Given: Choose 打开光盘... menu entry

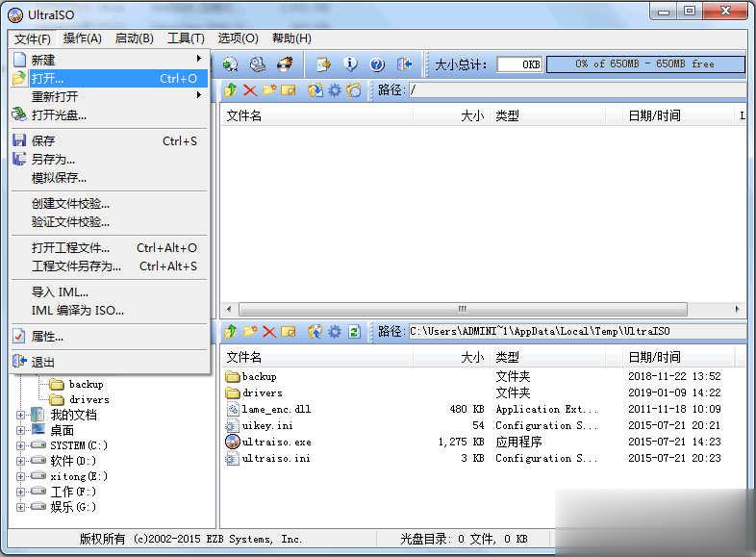Looking at the screenshot, I should [110, 114].
